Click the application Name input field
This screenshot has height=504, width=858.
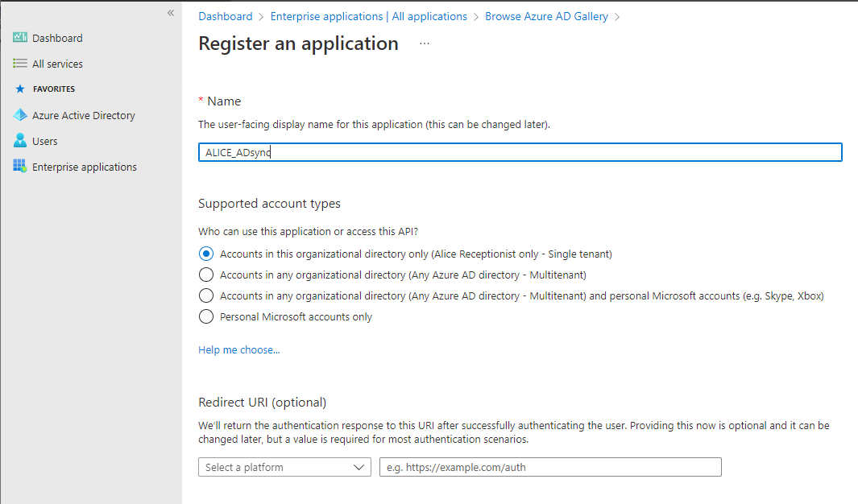pyautogui.click(x=520, y=152)
